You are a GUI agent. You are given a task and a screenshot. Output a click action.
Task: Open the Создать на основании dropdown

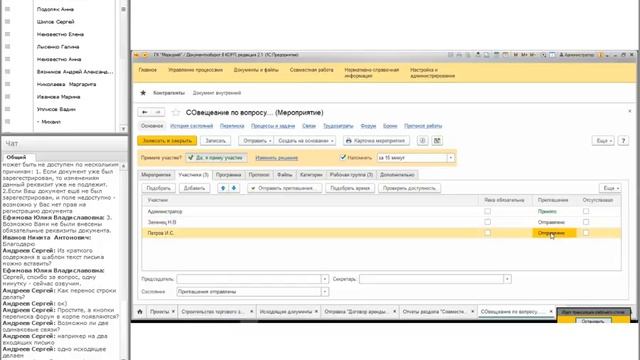305,141
